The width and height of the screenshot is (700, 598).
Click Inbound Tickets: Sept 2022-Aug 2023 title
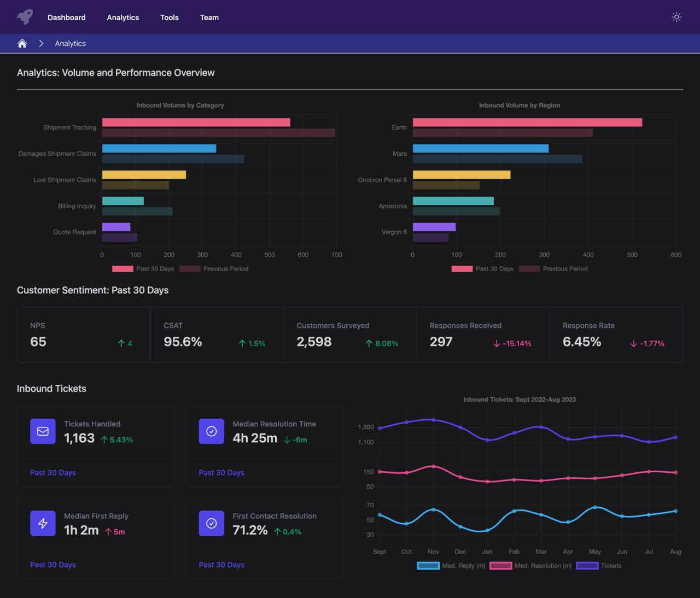(x=520, y=400)
